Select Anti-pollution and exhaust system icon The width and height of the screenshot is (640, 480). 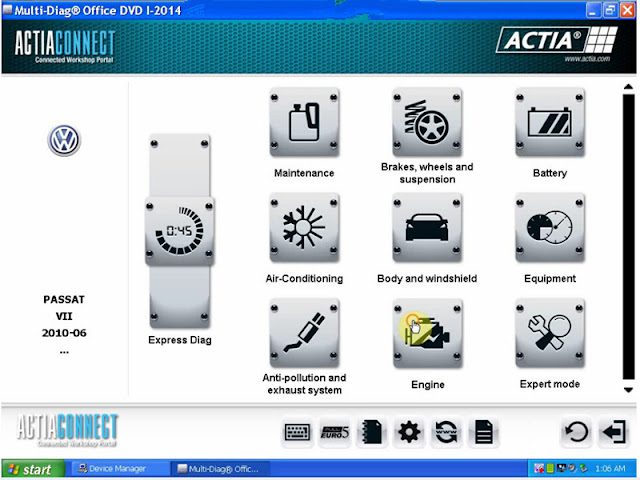[304, 333]
